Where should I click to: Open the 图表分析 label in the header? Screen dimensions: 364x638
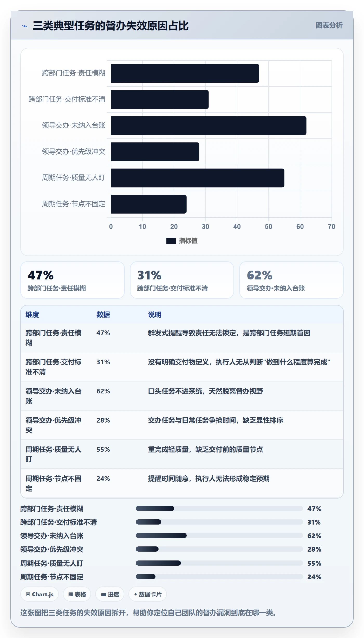click(x=329, y=25)
